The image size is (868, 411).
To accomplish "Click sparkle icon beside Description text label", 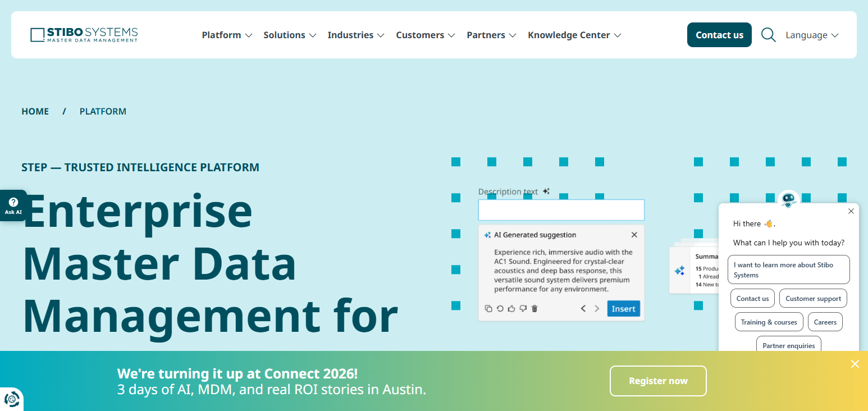I will [x=546, y=191].
